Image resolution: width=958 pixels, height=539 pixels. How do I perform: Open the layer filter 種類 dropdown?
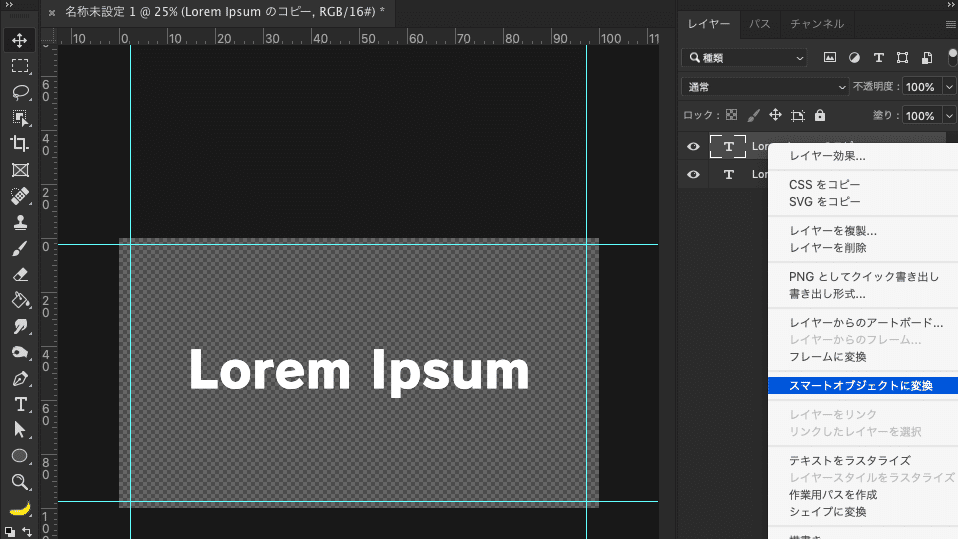pos(744,57)
